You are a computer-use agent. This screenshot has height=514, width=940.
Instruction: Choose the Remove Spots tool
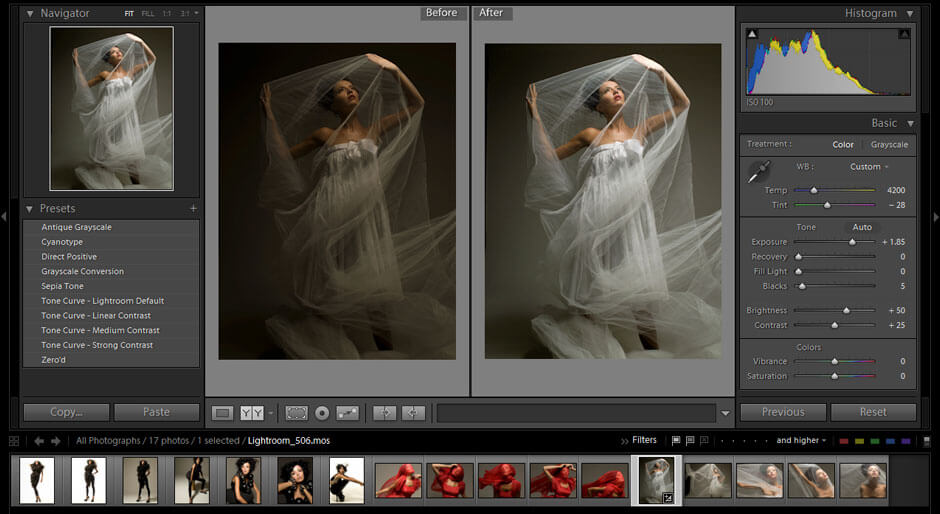pyautogui.click(x=348, y=412)
